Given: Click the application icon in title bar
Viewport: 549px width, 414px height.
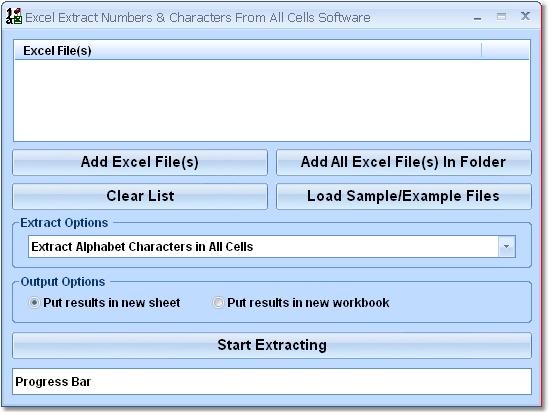Looking at the screenshot, I should pyautogui.click(x=14, y=16).
